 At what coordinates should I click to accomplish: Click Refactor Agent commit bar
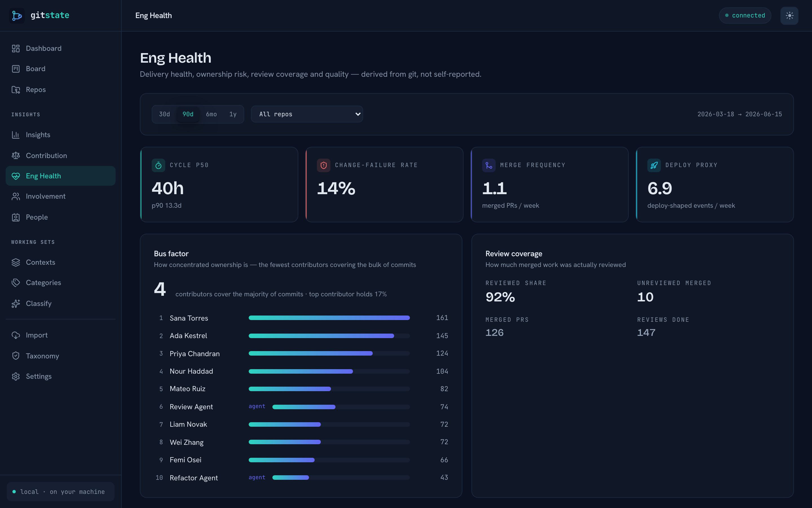[341, 478]
